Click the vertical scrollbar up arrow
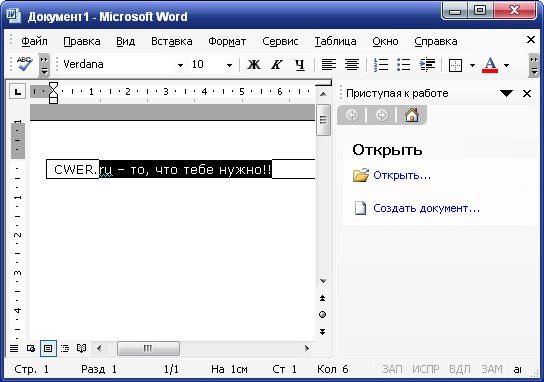This screenshot has width=544, height=382. [x=323, y=94]
